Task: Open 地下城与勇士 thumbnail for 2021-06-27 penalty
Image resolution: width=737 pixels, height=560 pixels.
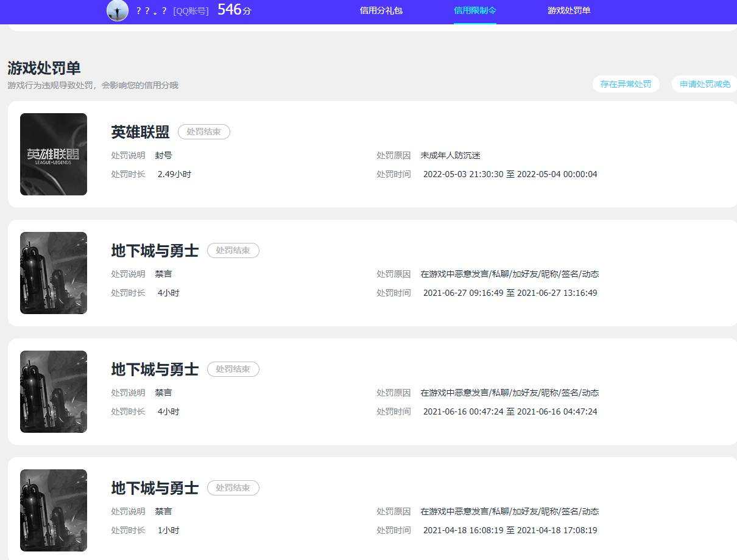Action: point(54,273)
